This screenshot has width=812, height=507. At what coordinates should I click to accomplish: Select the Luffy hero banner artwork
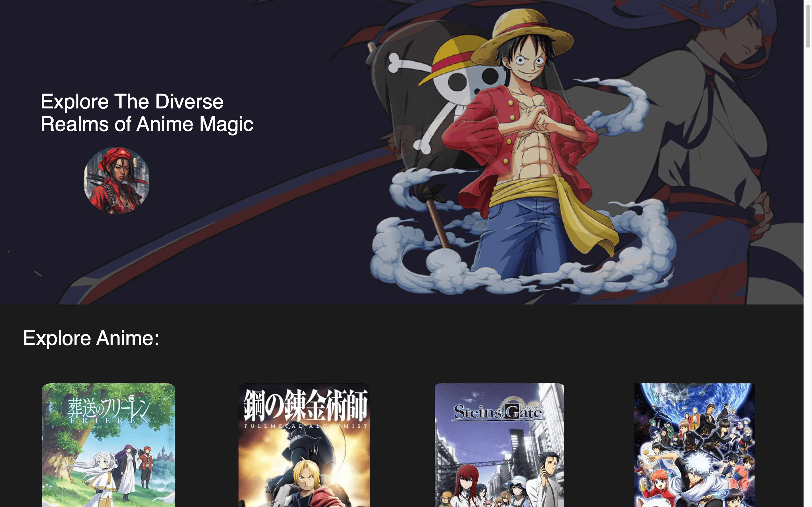point(524,151)
